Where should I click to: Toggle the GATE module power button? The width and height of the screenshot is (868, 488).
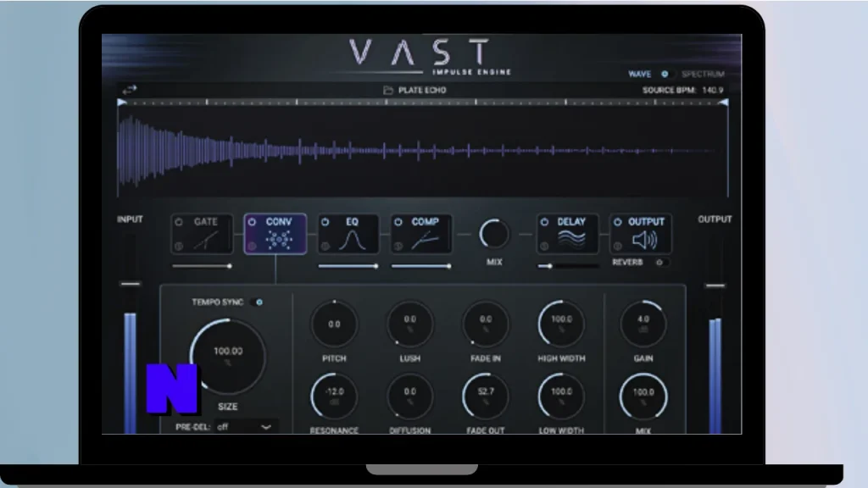(179, 222)
